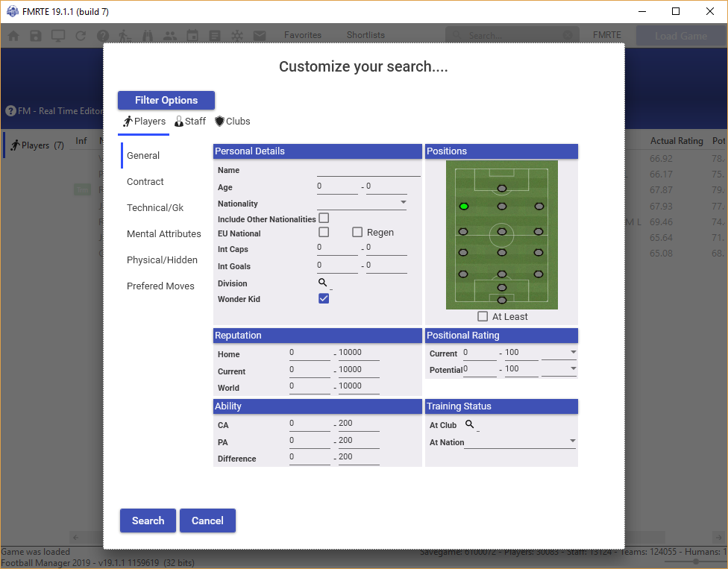The height and width of the screenshot is (569, 728).
Task: Select the position dot inside center circle
Action: 501,232
